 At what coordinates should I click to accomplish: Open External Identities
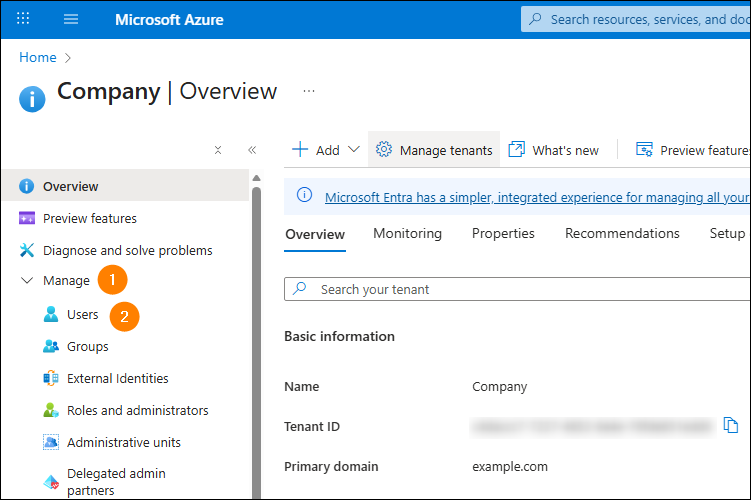click(118, 378)
